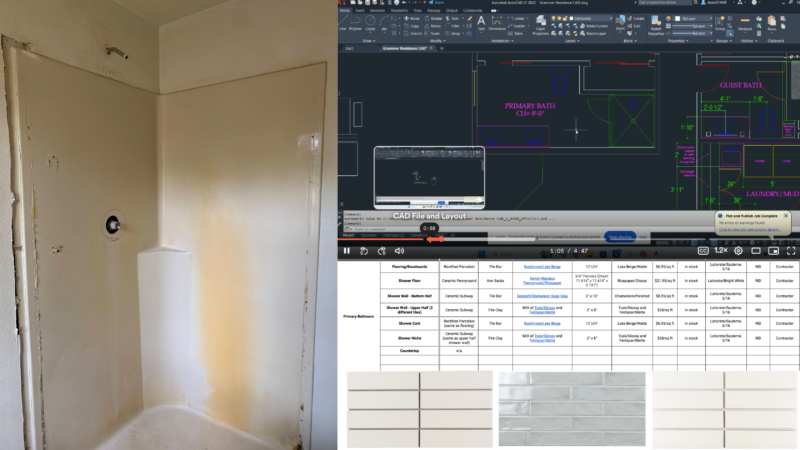
Task: Click the Array tool
Action: pyautogui.click(x=453, y=34)
